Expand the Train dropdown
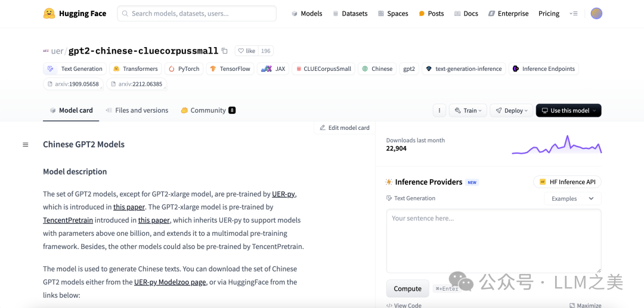This screenshot has width=644, height=308. point(467,110)
